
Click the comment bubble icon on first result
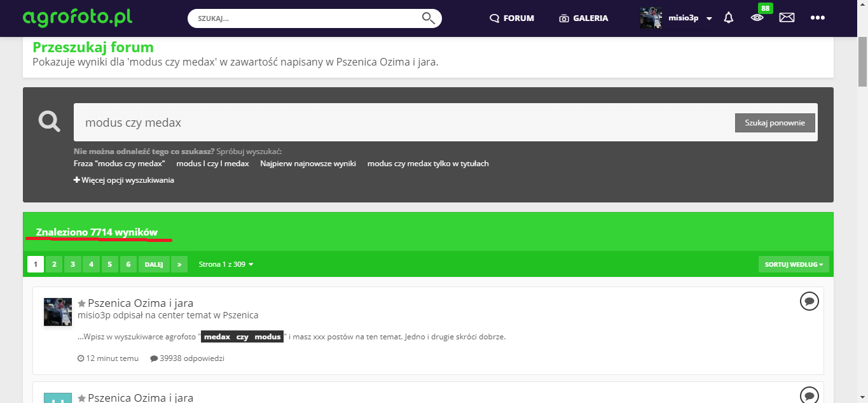[x=809, y=301]
